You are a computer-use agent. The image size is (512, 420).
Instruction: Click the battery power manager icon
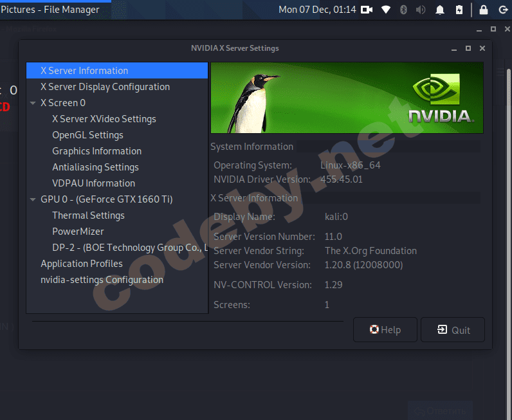point(459,10)
